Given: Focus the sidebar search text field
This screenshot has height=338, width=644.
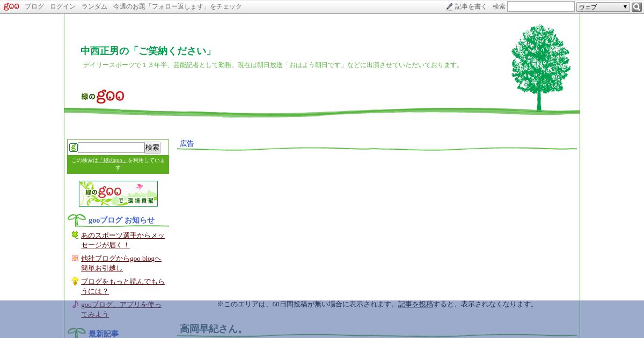Looking at the screenshot, I should click(111, 148).
